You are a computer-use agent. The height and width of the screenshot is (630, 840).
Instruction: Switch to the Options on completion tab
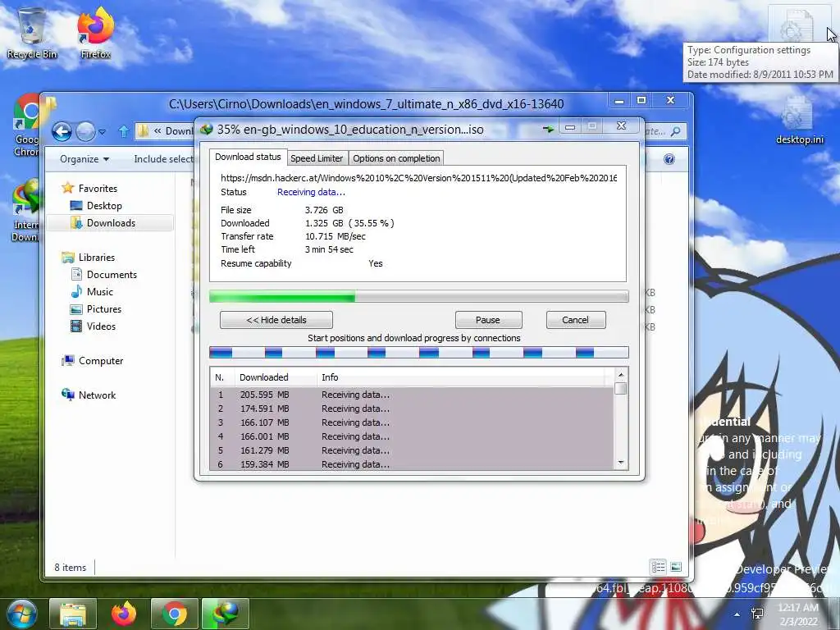click(x=396, y=158)
